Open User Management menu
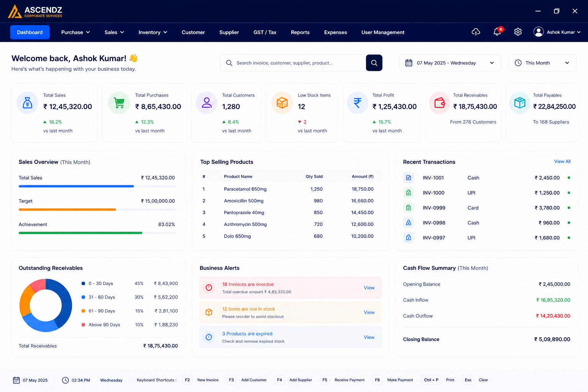The image size is (588, 392). click(383, 32)
